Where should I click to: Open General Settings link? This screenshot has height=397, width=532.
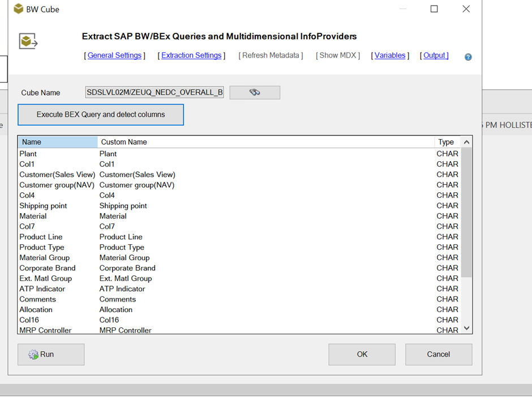tap(114, 55)
